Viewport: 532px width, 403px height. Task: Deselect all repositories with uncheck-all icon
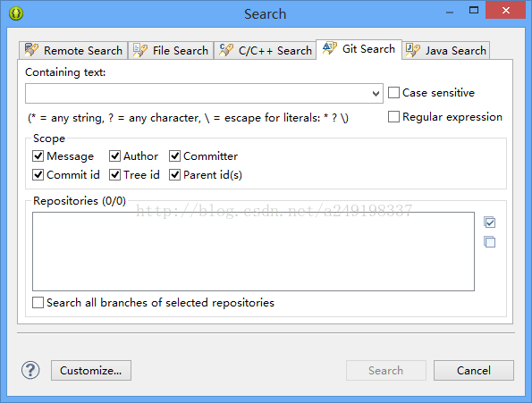490,241
